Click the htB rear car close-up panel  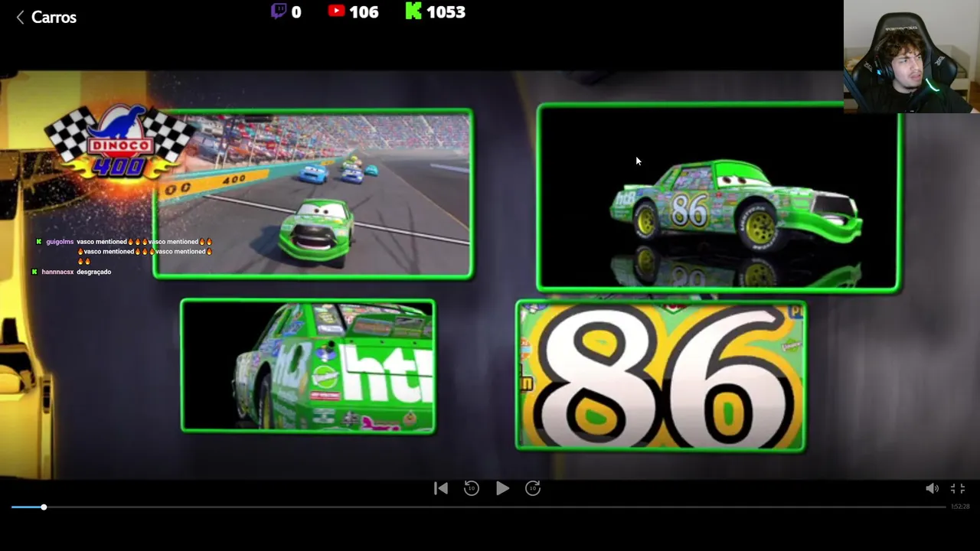(x=308, y=367)
